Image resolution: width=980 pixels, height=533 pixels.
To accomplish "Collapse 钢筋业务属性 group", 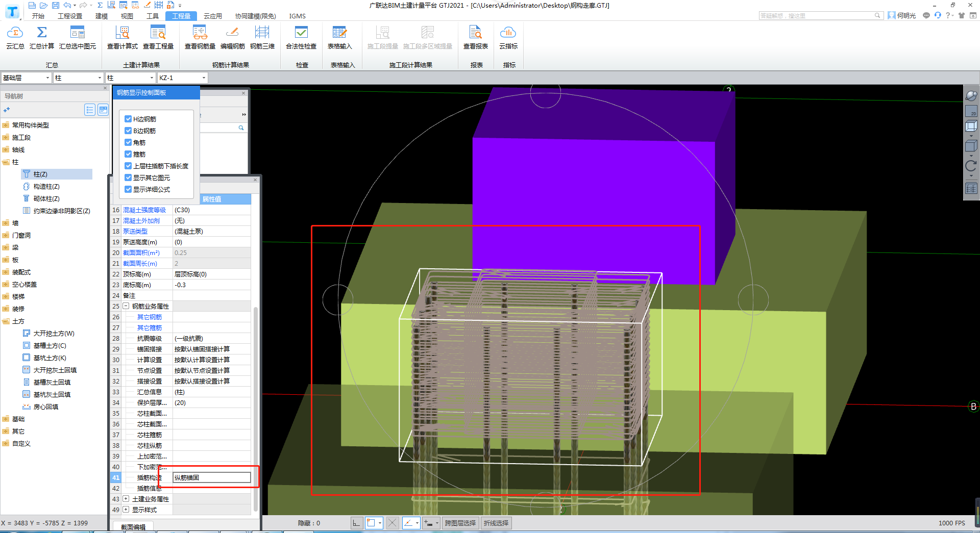I will 126,306.
